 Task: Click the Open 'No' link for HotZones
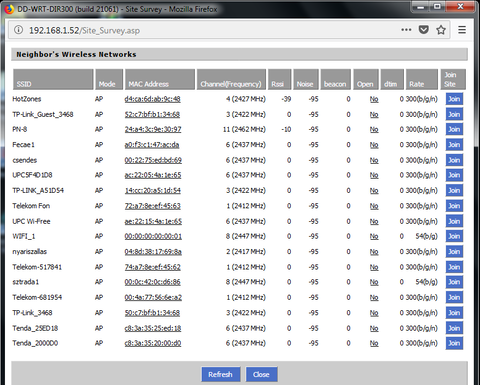[374, 99]
